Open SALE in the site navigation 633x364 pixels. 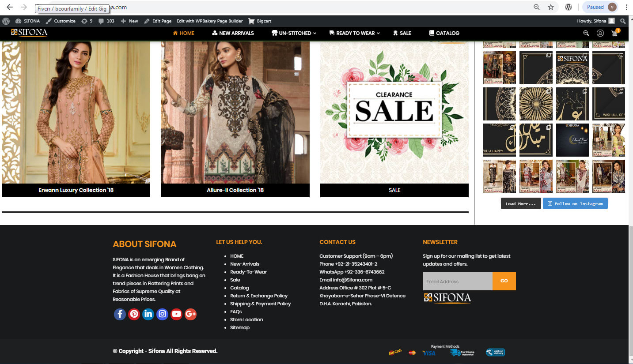[402, 33]
